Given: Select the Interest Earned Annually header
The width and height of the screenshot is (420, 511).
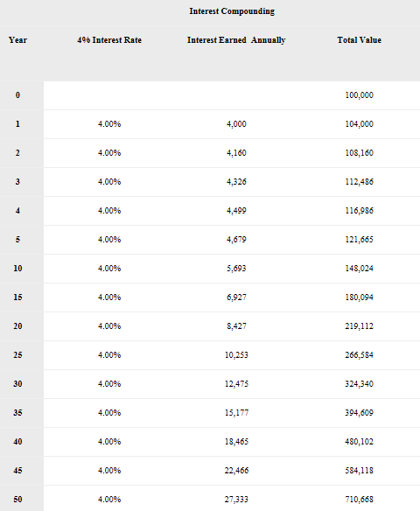Looking at the screenshot, I should (236, 40).
